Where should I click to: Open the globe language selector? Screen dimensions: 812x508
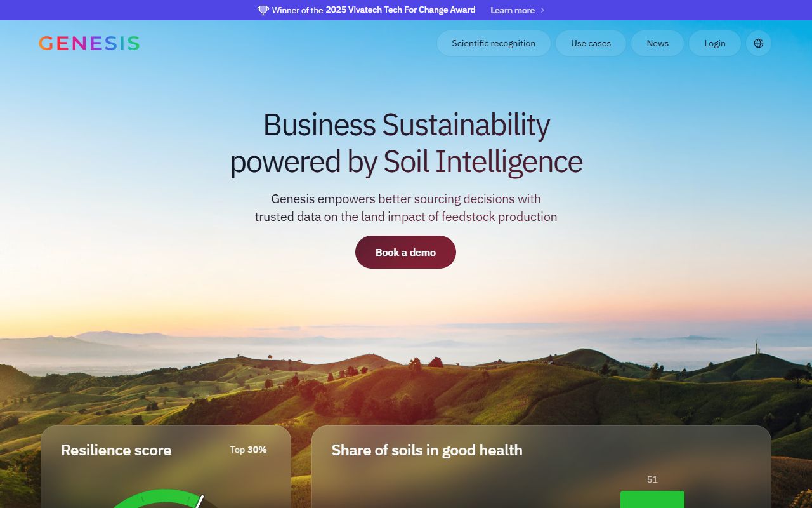759,43
